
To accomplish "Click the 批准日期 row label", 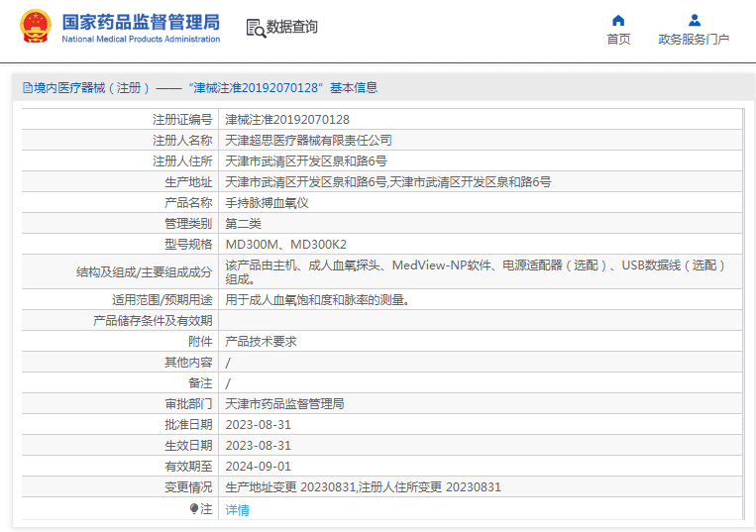I will [188, 425].
